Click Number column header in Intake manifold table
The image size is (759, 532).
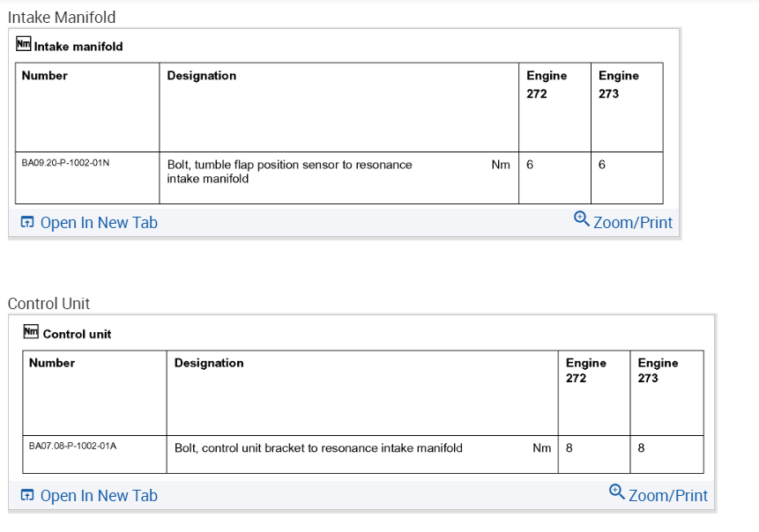pos(45,76)
